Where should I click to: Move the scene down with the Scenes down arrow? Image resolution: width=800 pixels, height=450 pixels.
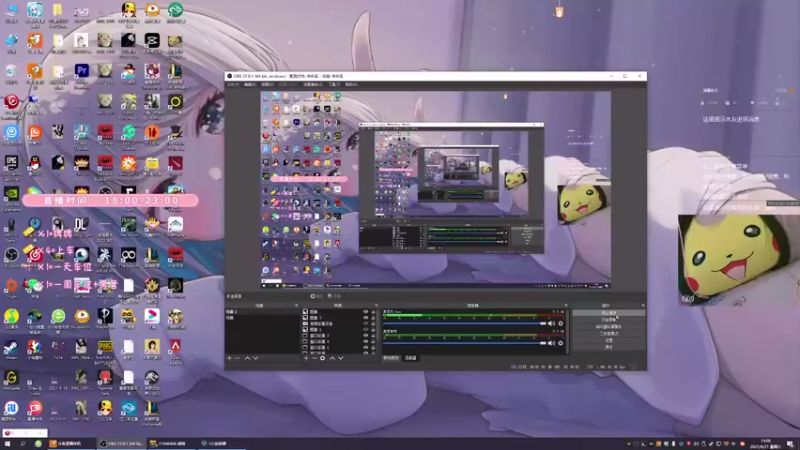pos(256,358)
